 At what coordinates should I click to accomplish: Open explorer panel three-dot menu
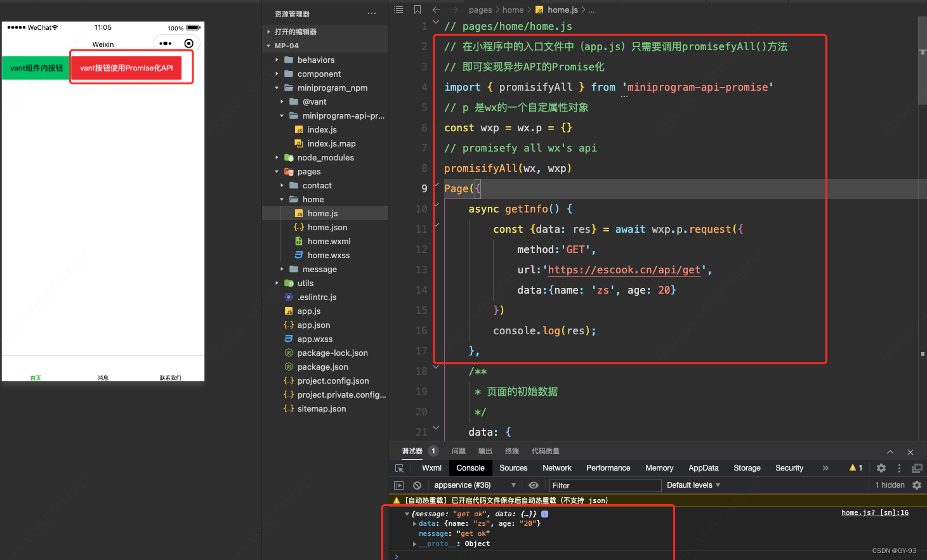[x=372, y=13]
